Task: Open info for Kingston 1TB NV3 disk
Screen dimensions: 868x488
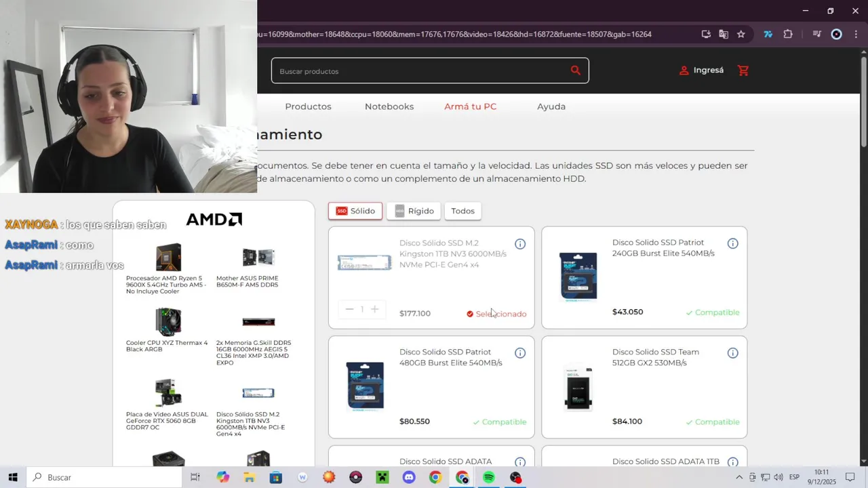Action: [520, 244]
